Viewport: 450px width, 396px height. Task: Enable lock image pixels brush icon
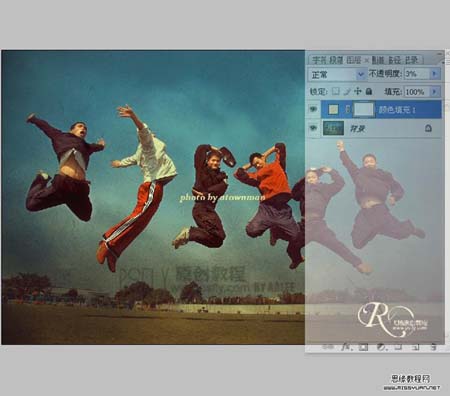click(x=347, y=91)
